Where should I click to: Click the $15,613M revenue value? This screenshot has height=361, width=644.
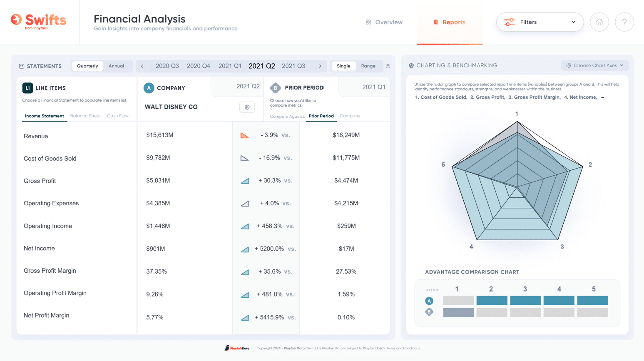click(x=160, y=135)
